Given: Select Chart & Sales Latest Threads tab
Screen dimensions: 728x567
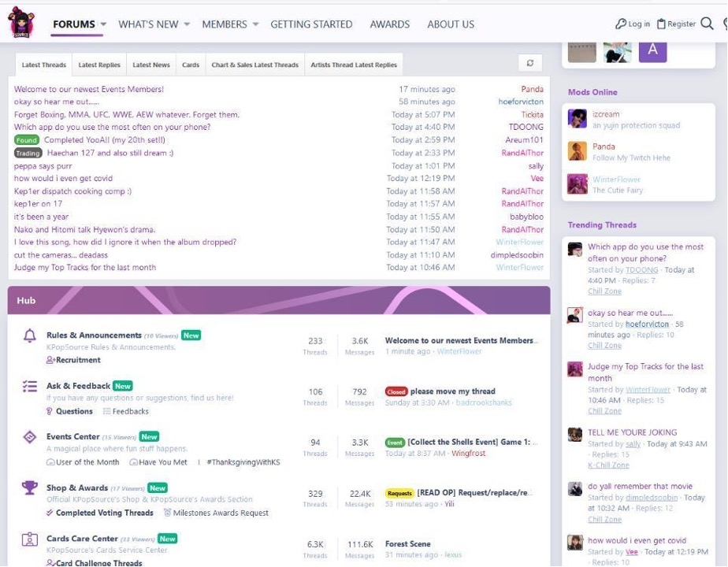Looking at the screenshot, I should (x=255, y=65).
